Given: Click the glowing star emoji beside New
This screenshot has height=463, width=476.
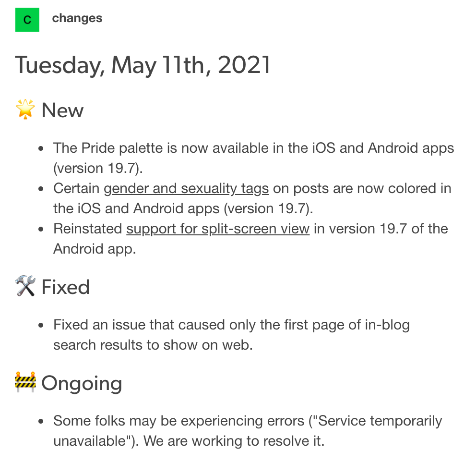Looking at the screenshot, I should click(x=25, y=109).
